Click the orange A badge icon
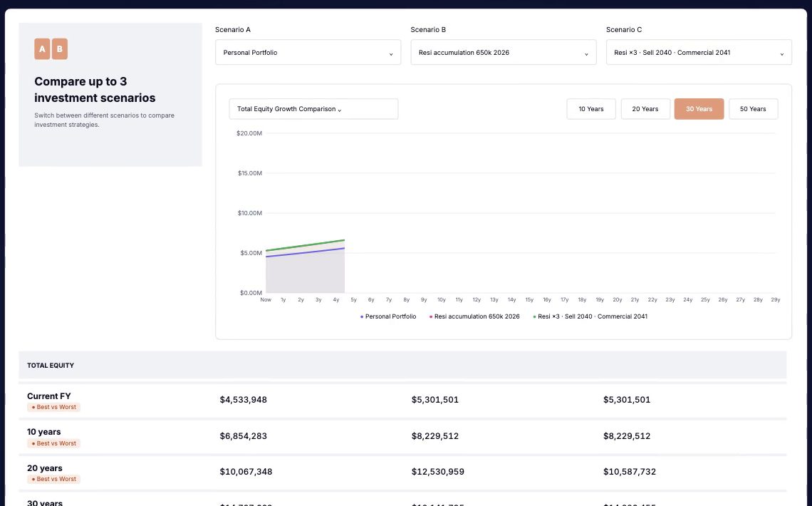Viewport: 812px width, 506px height. coord(42,49)
